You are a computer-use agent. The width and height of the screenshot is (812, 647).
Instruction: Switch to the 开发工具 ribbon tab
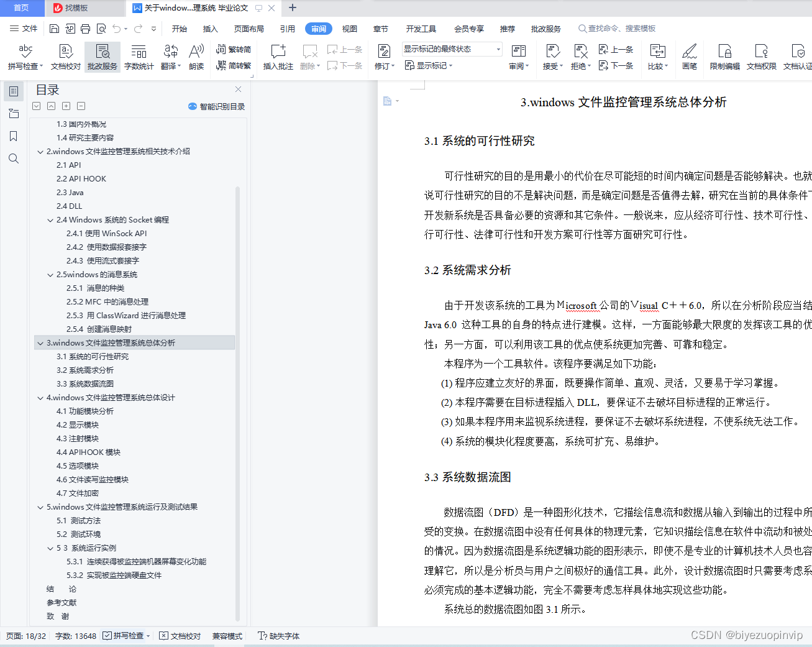point(421,29)
